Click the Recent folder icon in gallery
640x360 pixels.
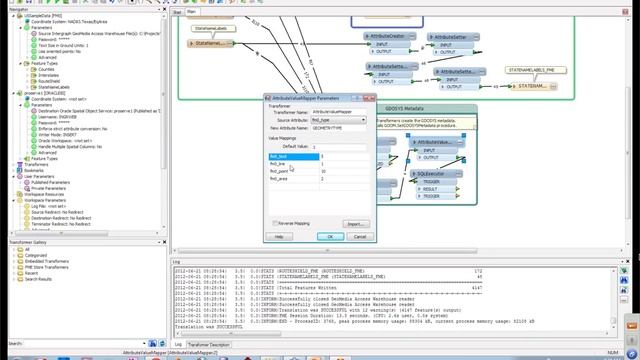point(20,273)
